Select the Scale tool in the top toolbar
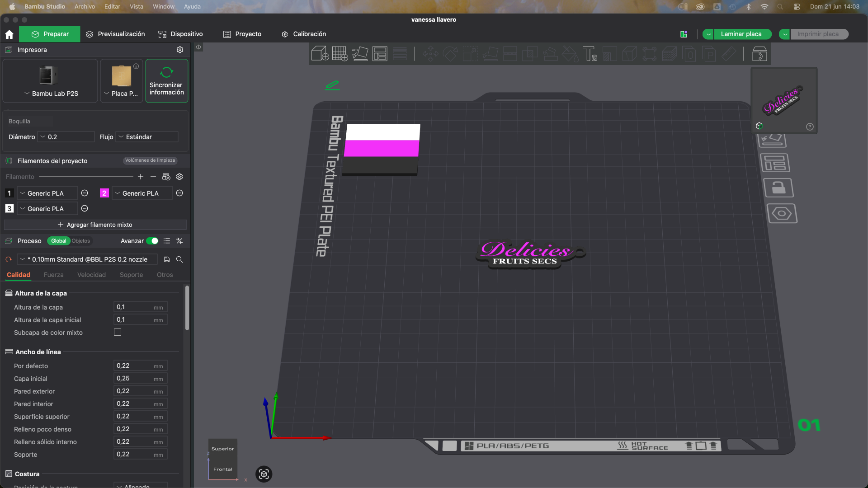868x488 pixels. pos(470,54)
